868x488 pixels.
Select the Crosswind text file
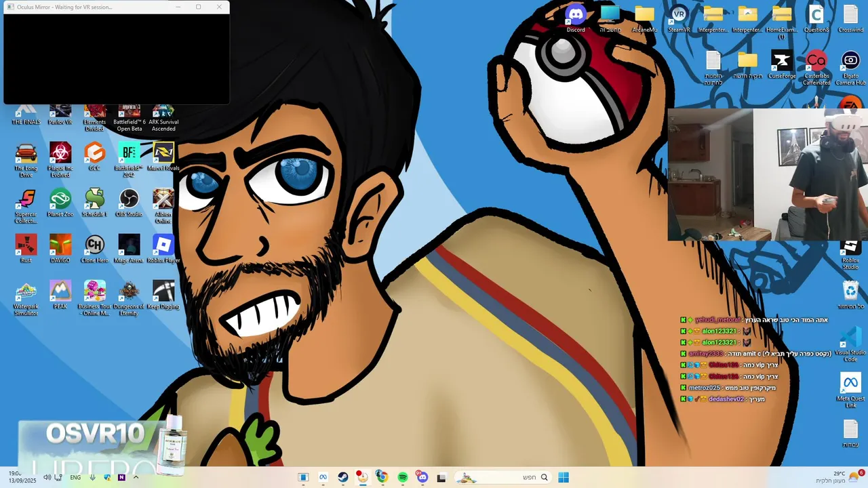[x=850, y=18]
